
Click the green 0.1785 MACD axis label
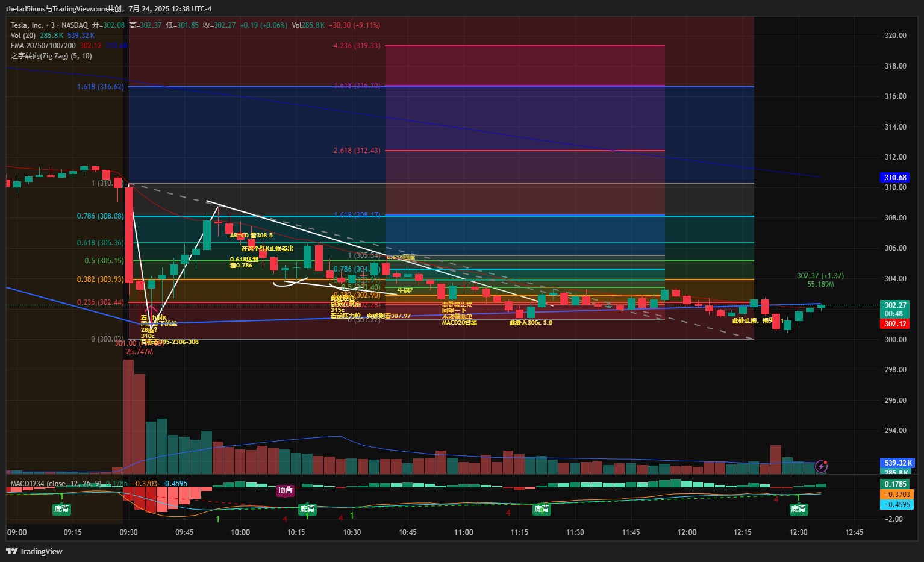click(896, 484)
